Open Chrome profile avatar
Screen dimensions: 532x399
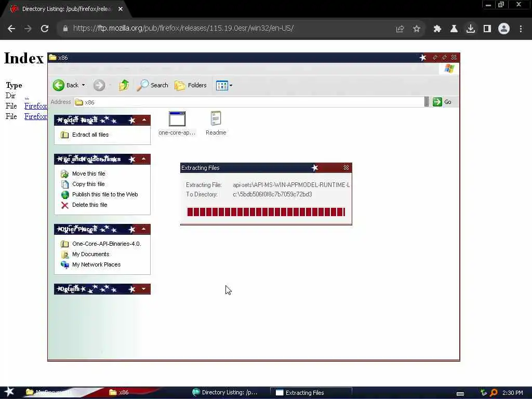[x=504, y=29]
